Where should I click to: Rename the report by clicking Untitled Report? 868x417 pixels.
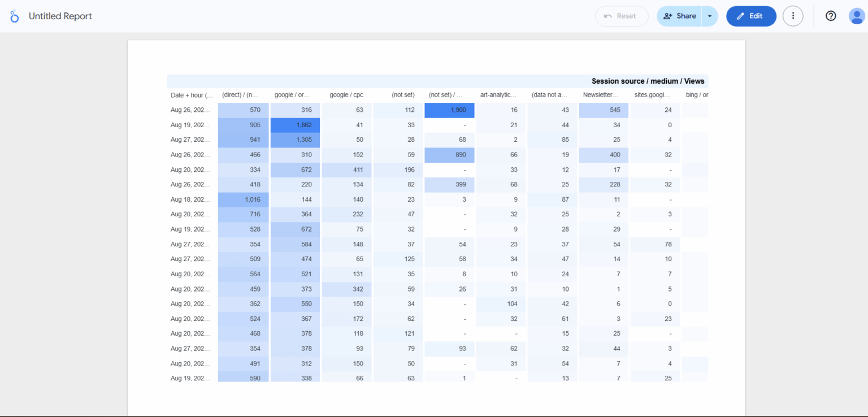coord(60,16)
